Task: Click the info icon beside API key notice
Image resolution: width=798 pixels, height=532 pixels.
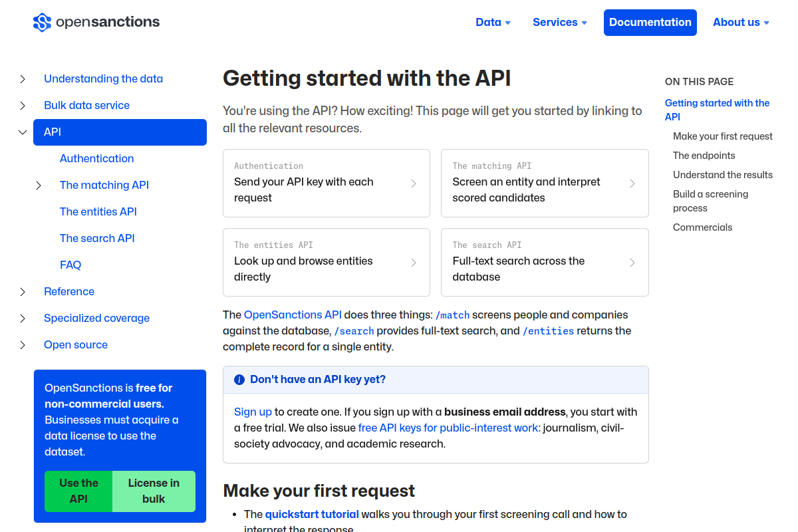Action: pyautogui.click(x=239, y=380)
